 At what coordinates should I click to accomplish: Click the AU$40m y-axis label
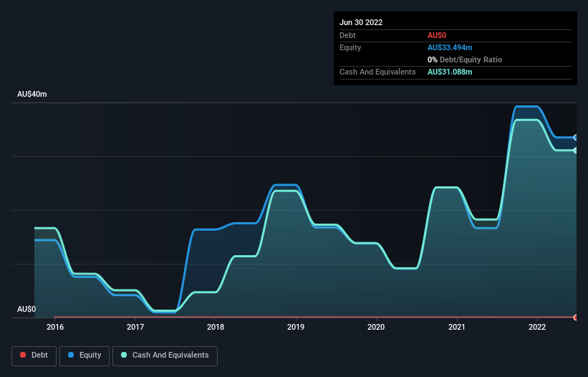[x=32, y=94]
